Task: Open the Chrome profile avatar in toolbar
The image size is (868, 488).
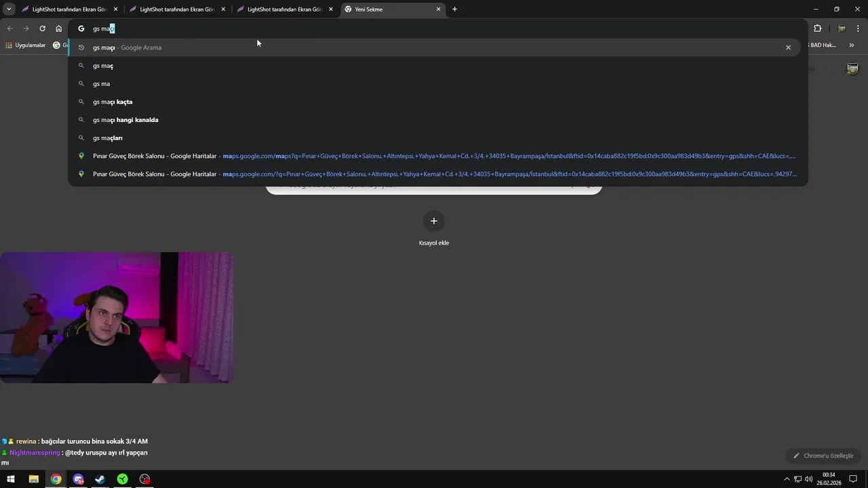Action: pyautogui.click(x=842, y=28)
